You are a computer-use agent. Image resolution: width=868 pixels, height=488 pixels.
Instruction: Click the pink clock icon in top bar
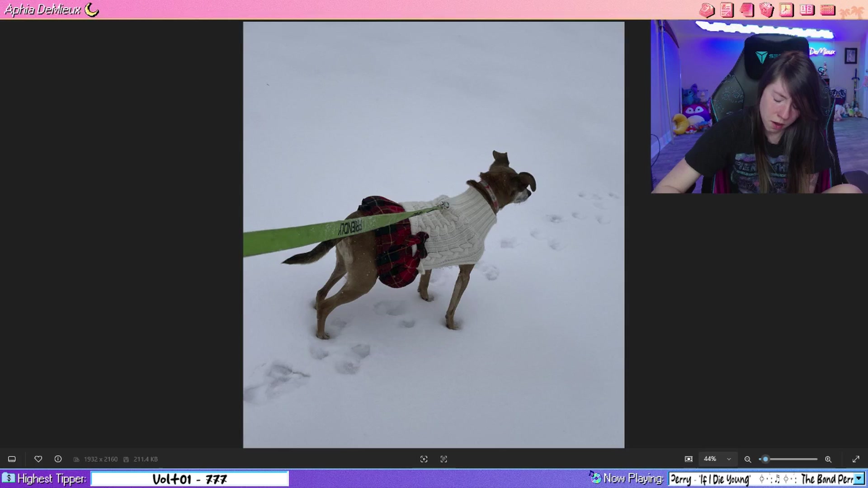pos(787,10)
